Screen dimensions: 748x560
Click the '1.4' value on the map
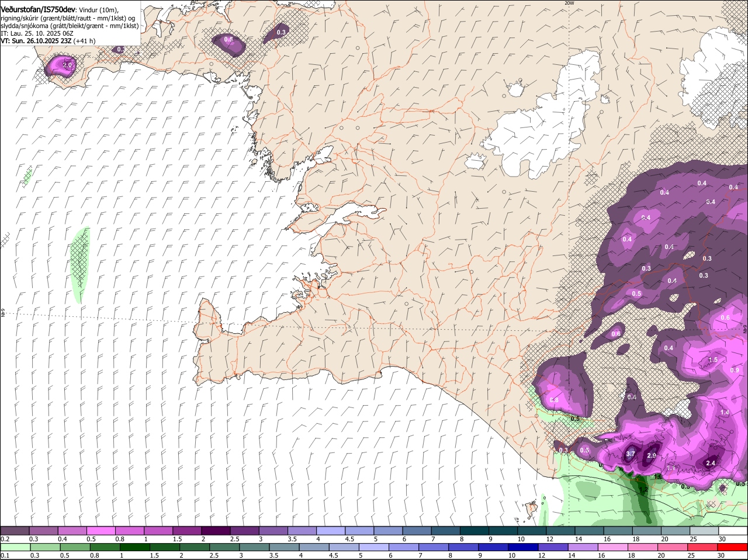[x=725, y=412]
